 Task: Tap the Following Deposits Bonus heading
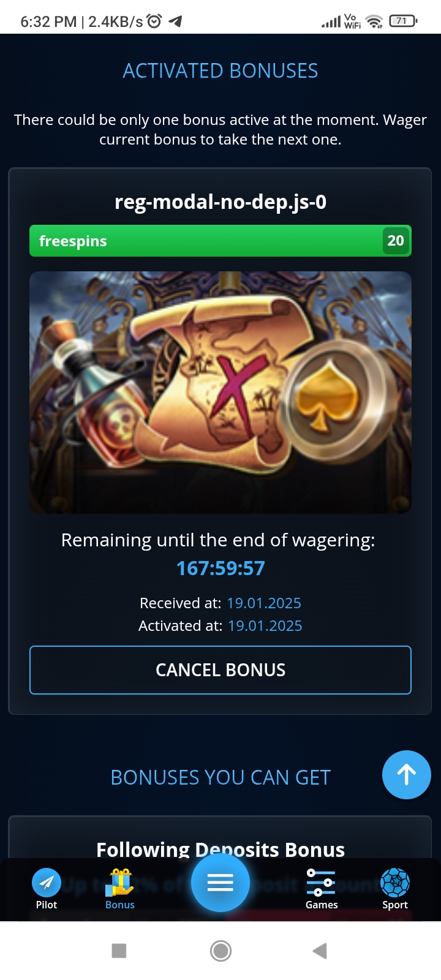221,850
